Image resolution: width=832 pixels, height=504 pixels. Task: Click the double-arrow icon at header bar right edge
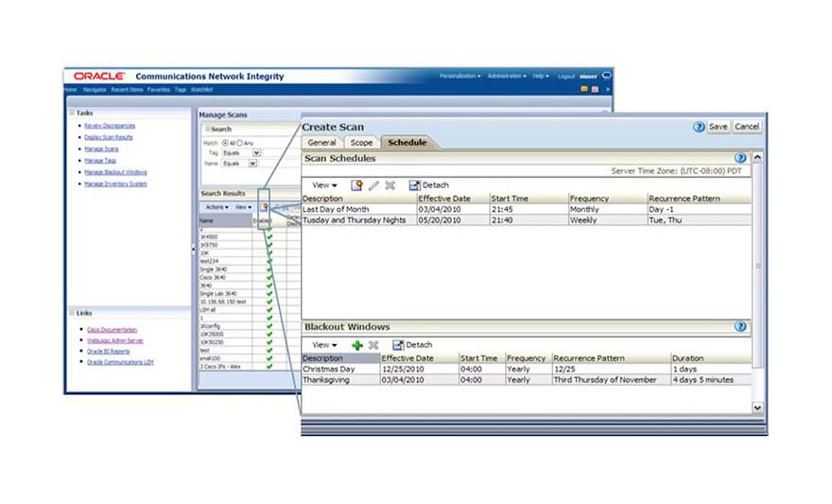(608, 89)
